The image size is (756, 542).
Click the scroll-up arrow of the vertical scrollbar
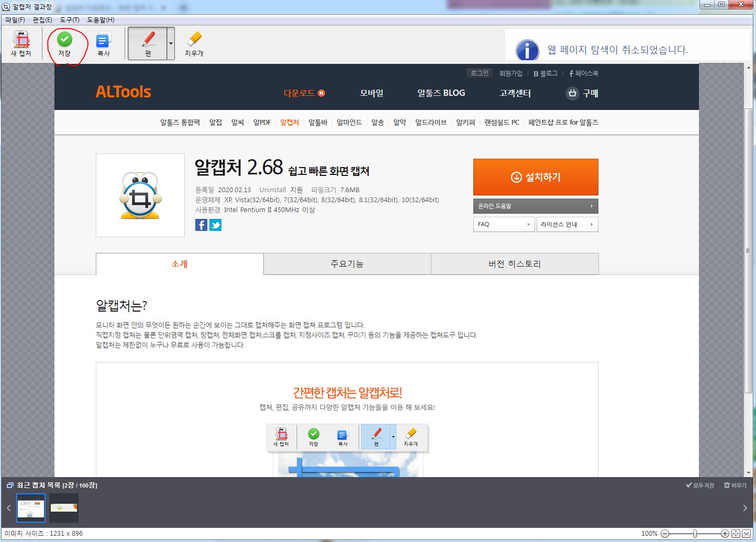(x=748, y=68)
